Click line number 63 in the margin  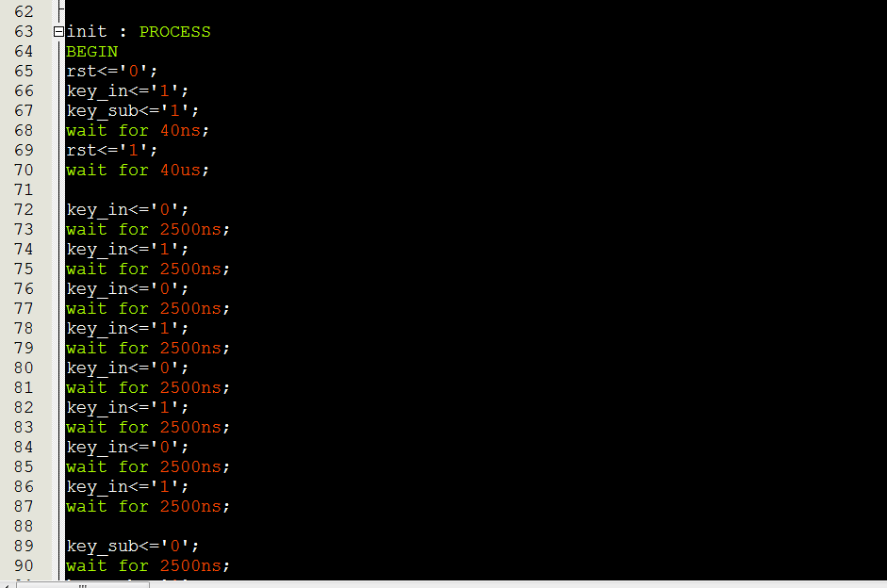point(24,32)
